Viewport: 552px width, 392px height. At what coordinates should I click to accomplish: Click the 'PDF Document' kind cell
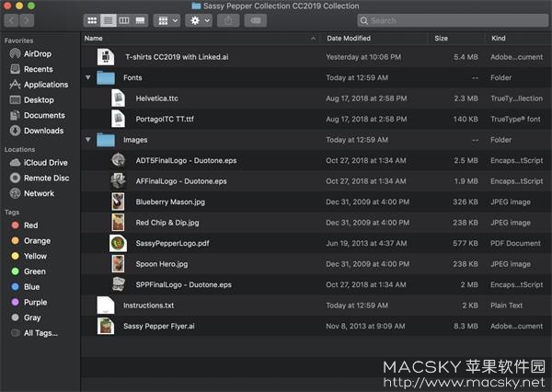point(515,243)
